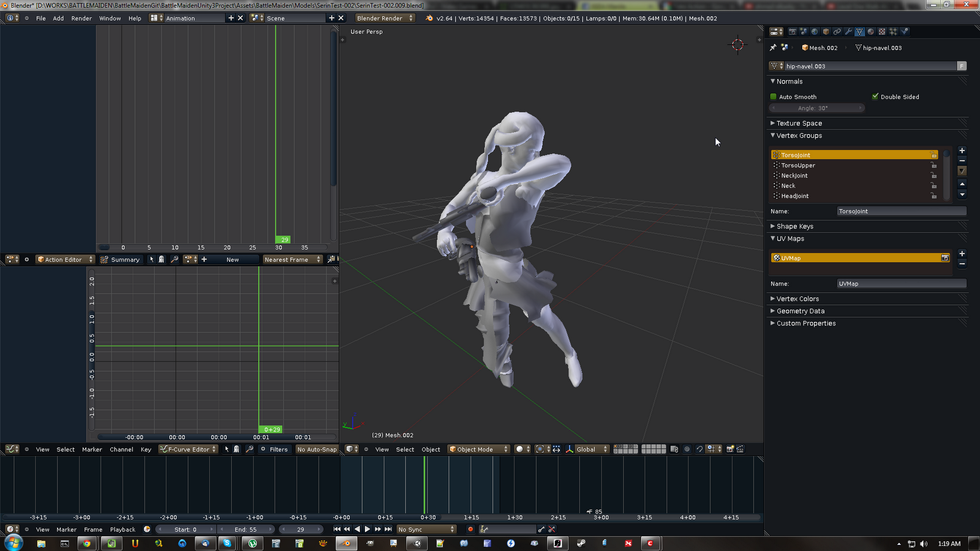This screenshot has height=551, width=980.
Task: Play the animation forward
Action: click(367, 529)
